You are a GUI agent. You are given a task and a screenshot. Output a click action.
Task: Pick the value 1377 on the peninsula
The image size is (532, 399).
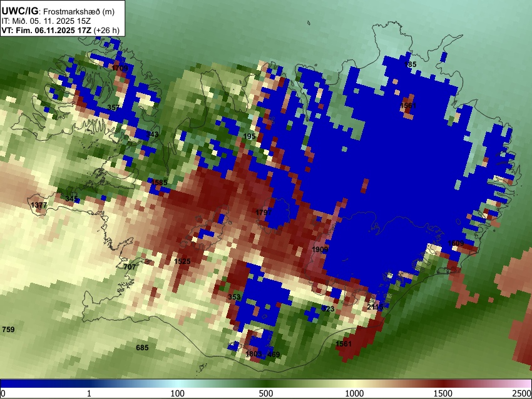click(x=39, y=205)
